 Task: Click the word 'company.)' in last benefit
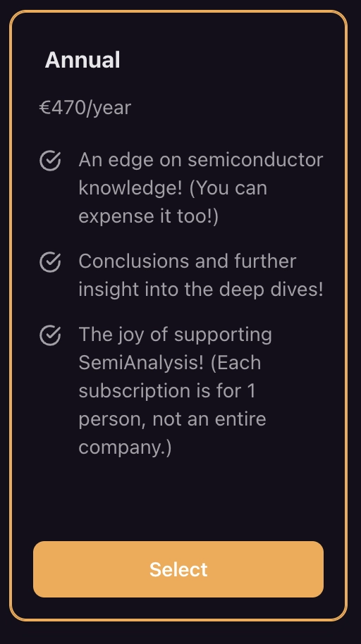[x=125, y=447]
